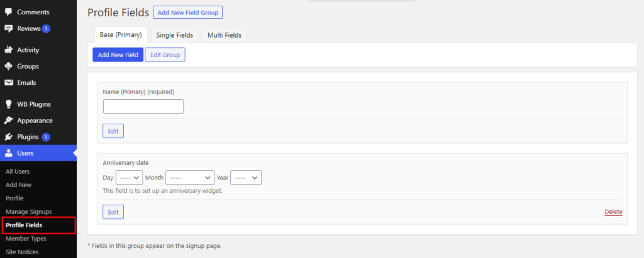Click the Reviews icon in sidebar
The width and height of the screenshot is (644, 258).
point(8,29)
